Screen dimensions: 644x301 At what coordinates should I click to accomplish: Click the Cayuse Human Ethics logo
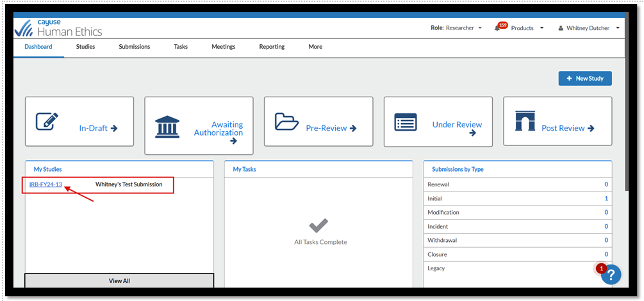pyautogui.click(x=58, y=28)
